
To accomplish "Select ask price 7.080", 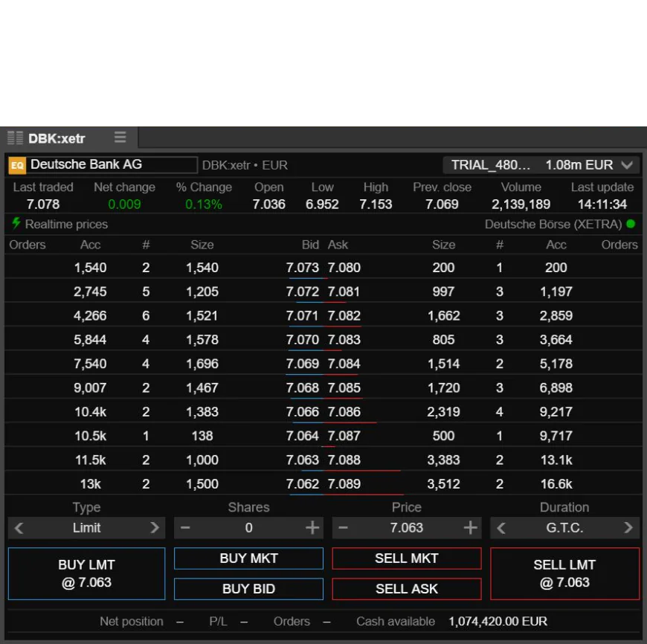I will click(344, 267).
